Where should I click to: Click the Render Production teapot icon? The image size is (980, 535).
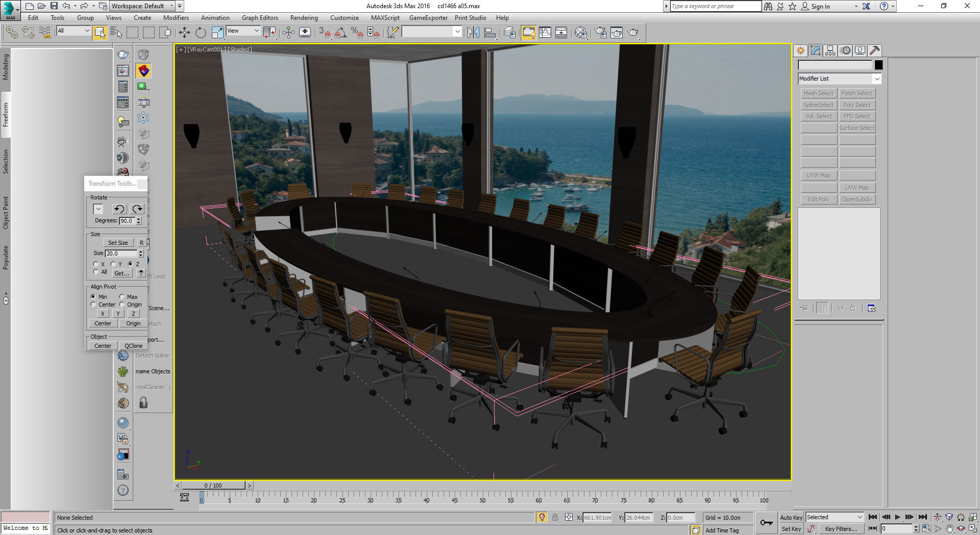click(x=633, y=33)
